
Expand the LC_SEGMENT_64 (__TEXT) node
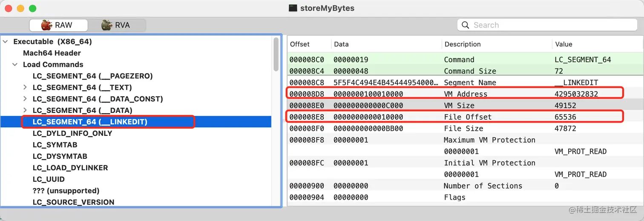[x=25, y=88]
